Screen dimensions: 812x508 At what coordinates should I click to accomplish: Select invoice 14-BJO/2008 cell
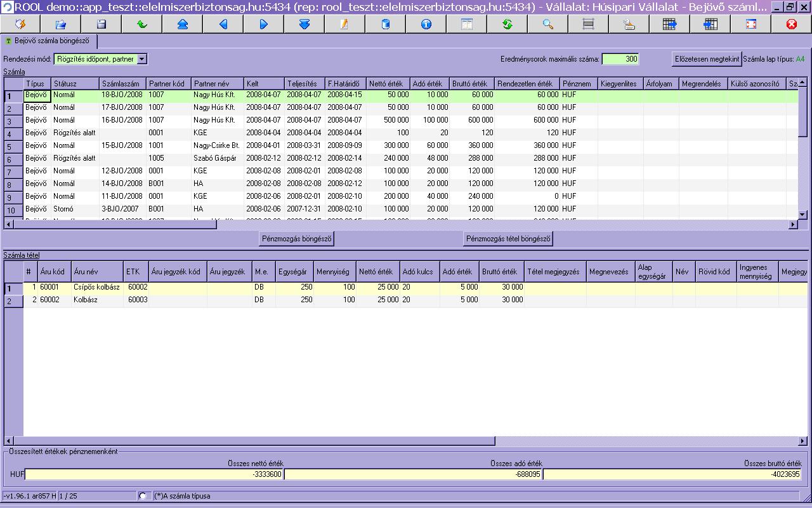123,184
